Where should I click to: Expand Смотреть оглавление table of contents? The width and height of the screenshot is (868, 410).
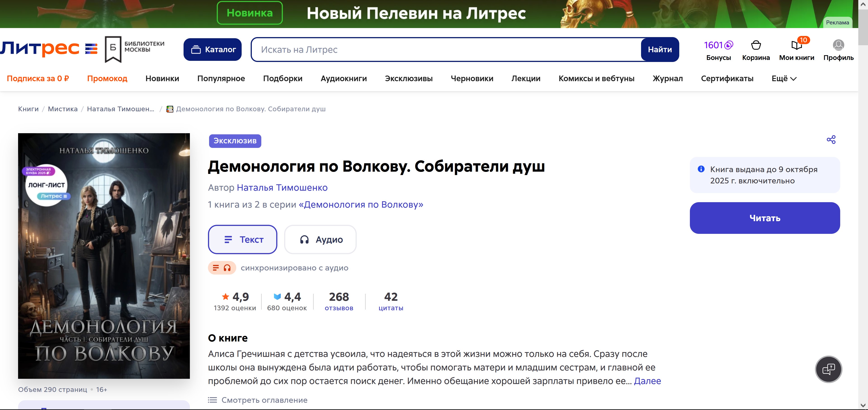pos(258,400)
